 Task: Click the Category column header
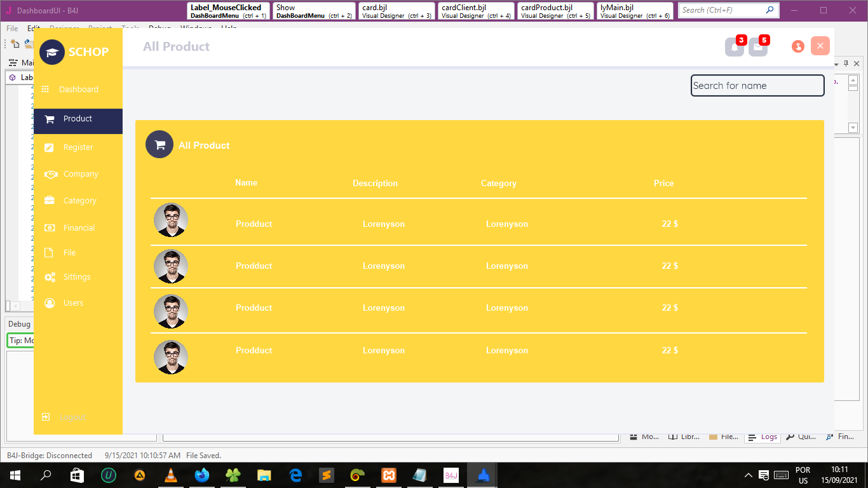pyautogui.click(x=499, y=184)
